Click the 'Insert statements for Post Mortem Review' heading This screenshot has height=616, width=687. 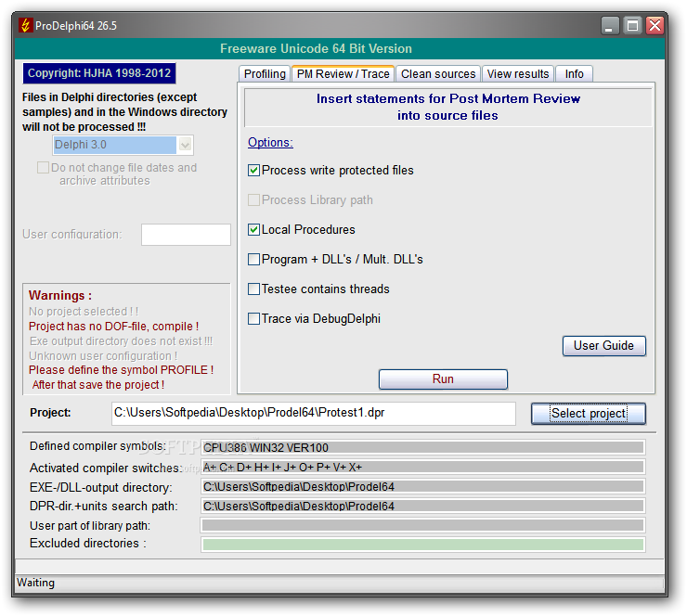coord(447,107)
